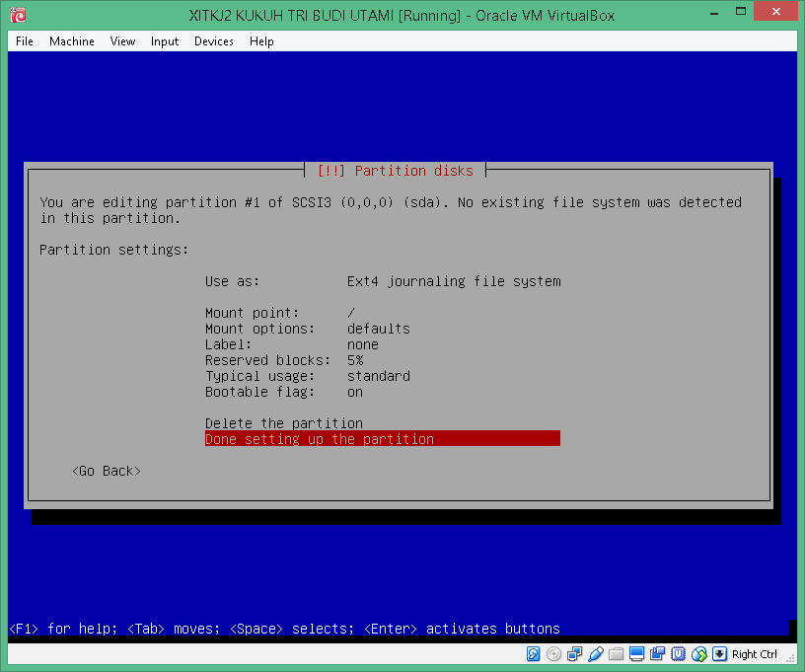Select the Use as Ext4 file system setting
The image size is (805, 672).
(x=383, y=281)
